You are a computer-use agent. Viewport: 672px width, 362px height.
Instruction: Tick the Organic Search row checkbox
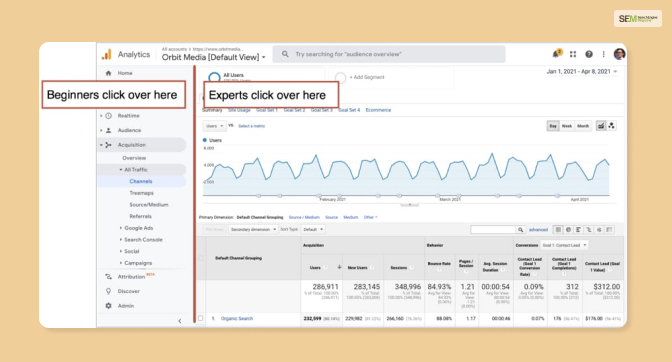(x=201, y=318)
